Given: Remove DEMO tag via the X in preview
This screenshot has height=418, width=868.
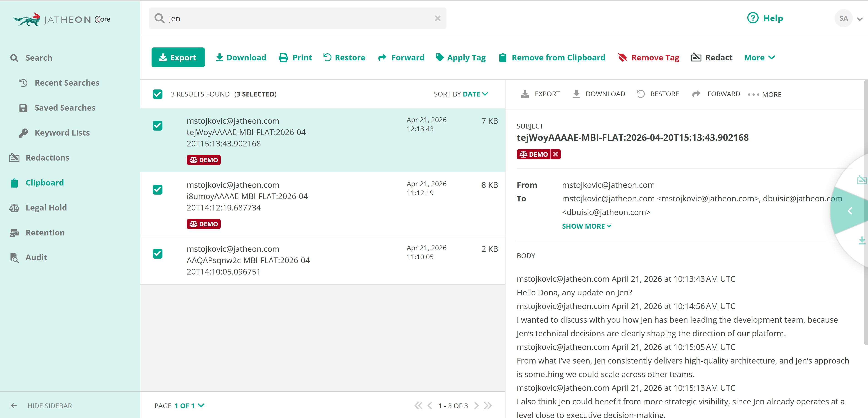Looking at the screenshot, I should [556, 154].
